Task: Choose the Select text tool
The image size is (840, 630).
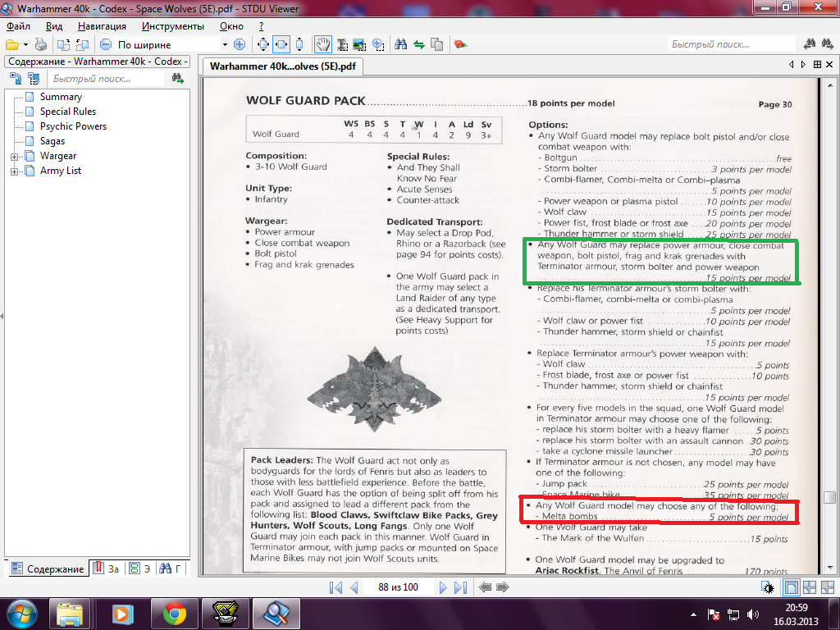Action: [x=342, y=45]
